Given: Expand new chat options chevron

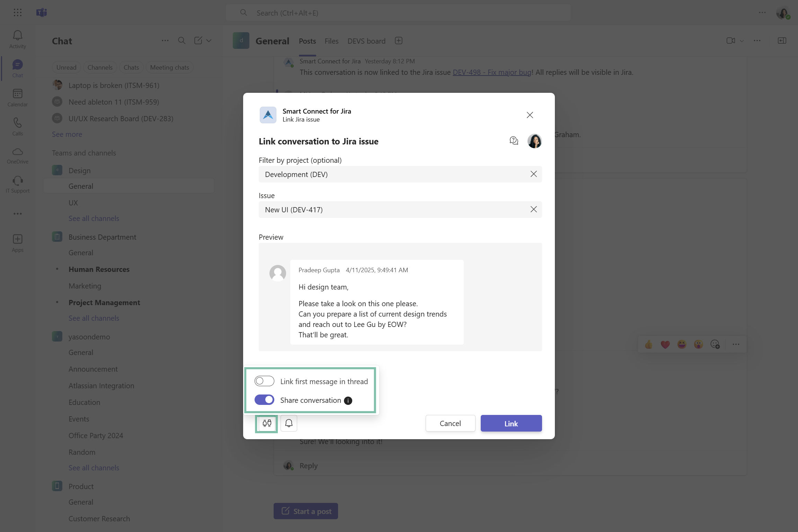Looking at the screenshot, I should click(209, 41).
